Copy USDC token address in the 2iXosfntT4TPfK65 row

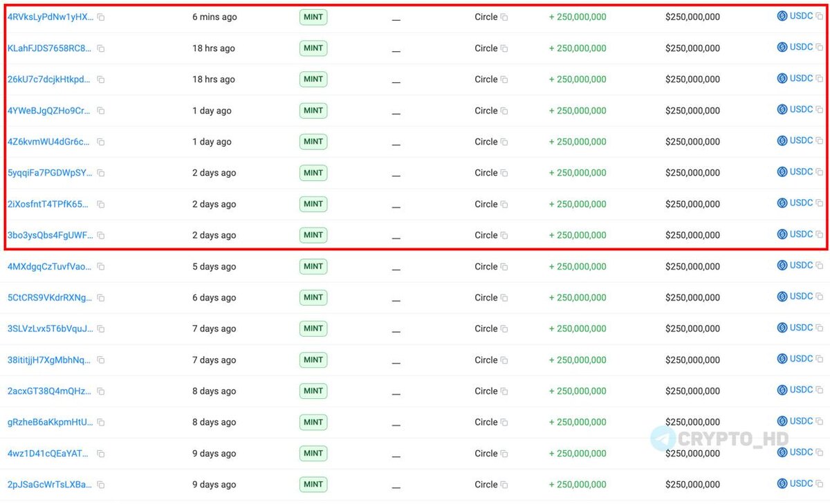[x=820, y=203]
